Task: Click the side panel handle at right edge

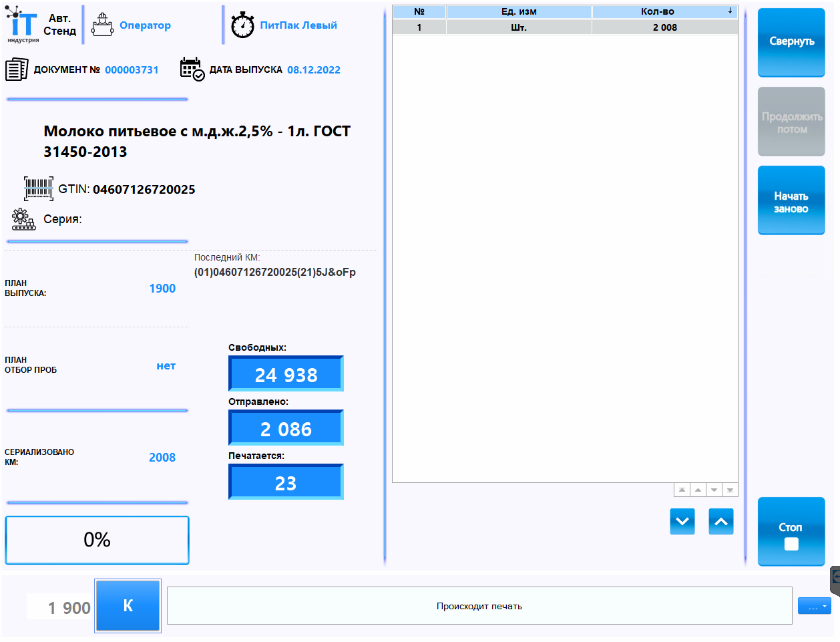Action: tap(835, 580)
